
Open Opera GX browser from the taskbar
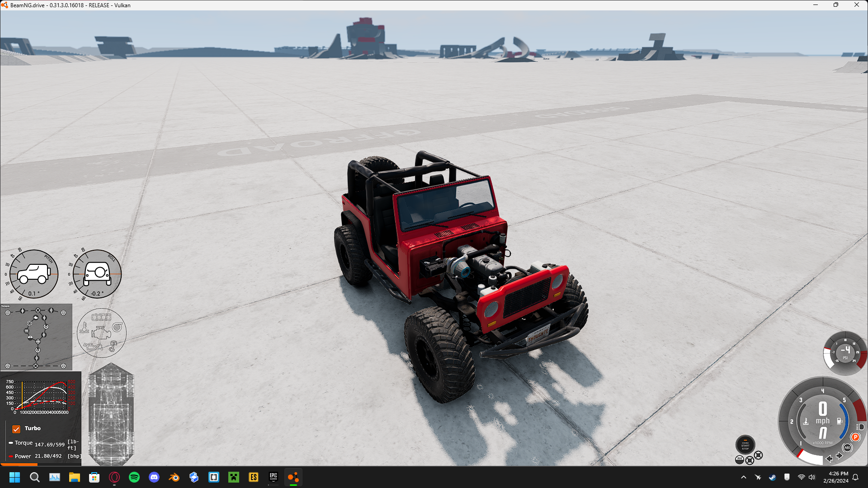pyautogui.click(x=114, y=477)
